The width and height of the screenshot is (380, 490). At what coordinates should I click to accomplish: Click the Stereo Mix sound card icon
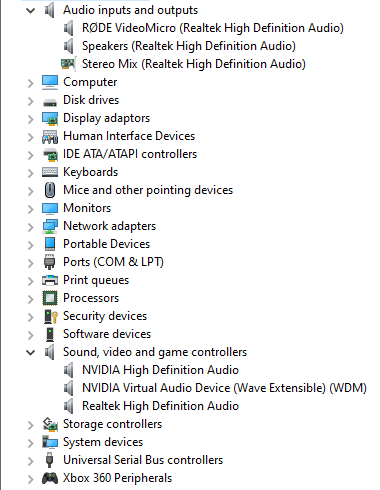[68, 64]
